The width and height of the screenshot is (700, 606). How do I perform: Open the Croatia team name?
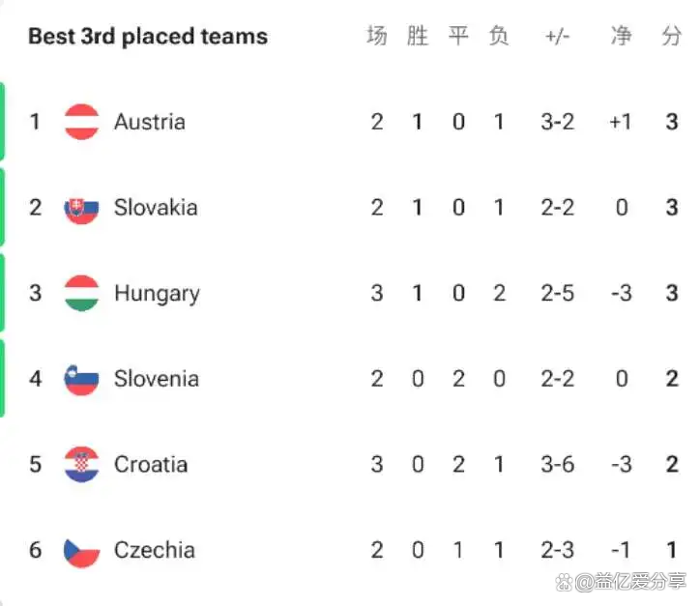tap(151, 465)
